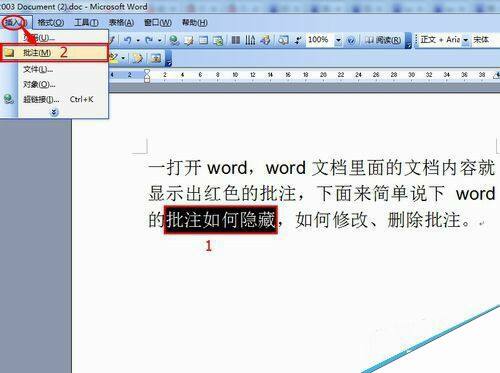Screen dimensions: 500x373
Task: Click the selected text 批注如何隐藏
Action: point(221,220)
